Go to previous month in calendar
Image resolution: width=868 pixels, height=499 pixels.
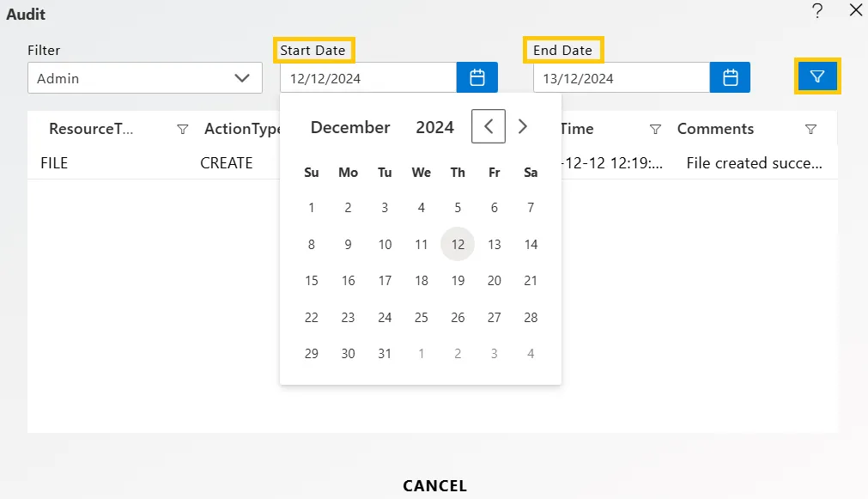click(x=489, y=126)
